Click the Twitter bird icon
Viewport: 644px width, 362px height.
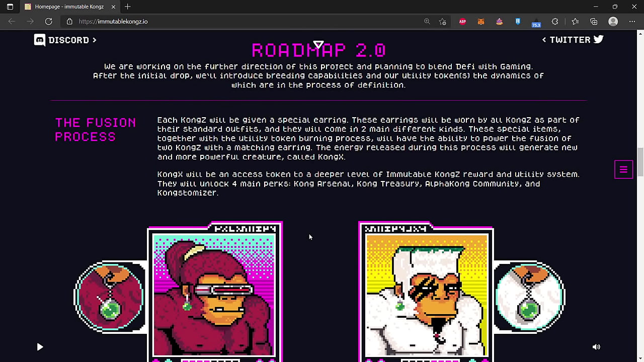(x=598, y=39)
